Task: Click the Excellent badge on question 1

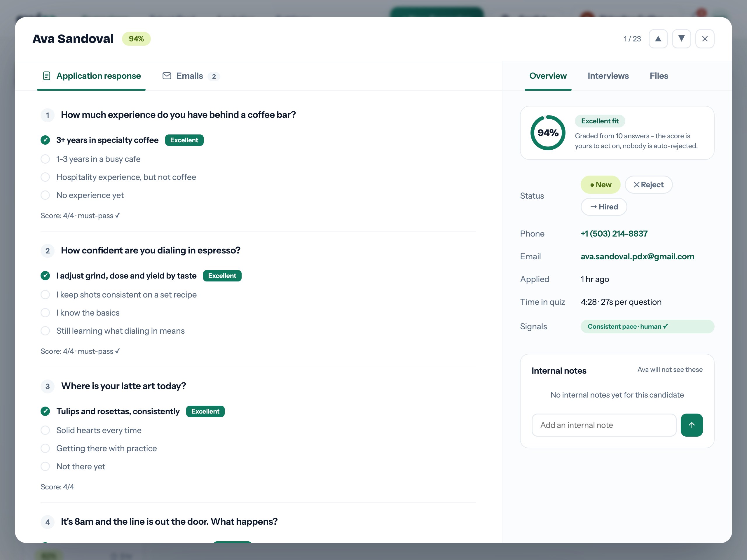Action: point(184,140)
